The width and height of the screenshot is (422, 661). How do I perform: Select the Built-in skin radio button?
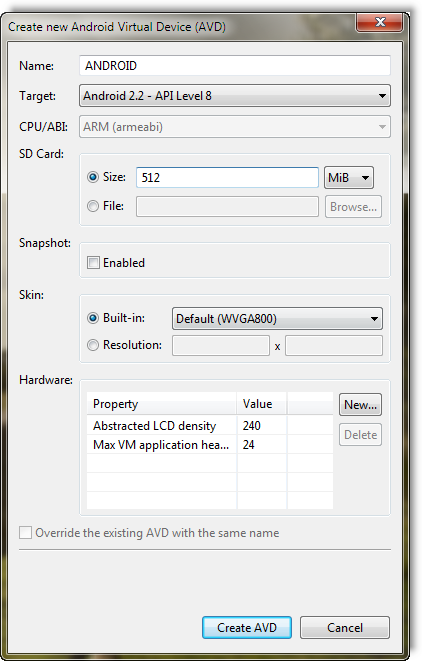pyautogui.click(x=93, y=318)
